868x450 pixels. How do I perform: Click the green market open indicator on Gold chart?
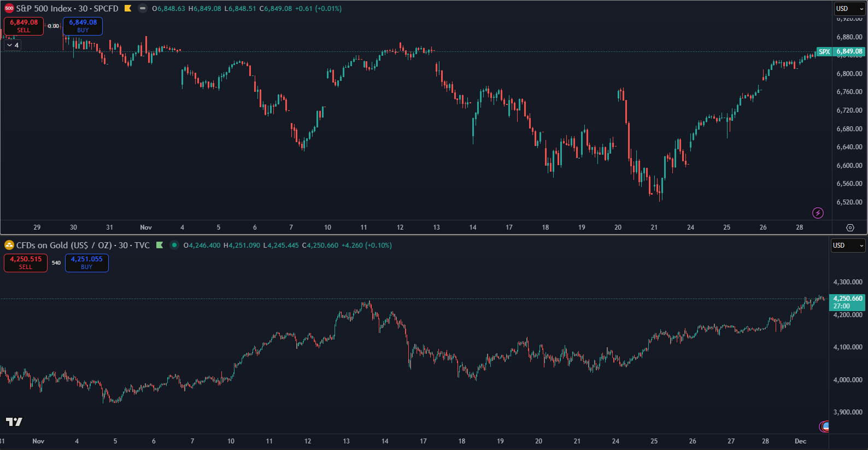pos(174,246)
